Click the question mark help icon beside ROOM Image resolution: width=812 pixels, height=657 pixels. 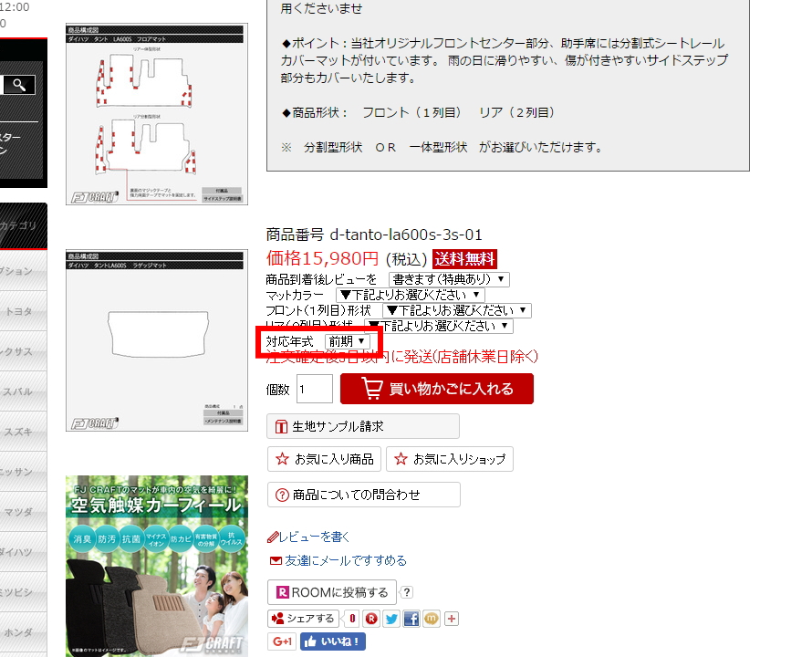[407, 592]
